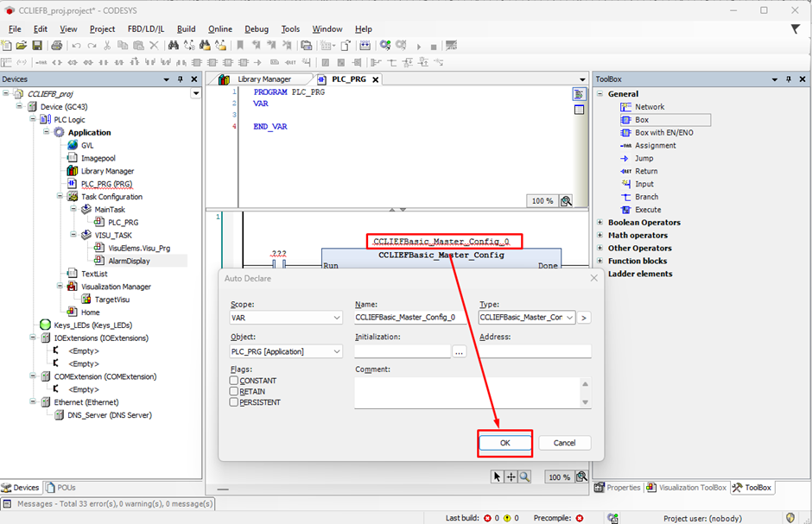The height and width of the screenshot is (524, 812).
Task: Click the Login gear icon in toolbar
Action: point(384,46)
